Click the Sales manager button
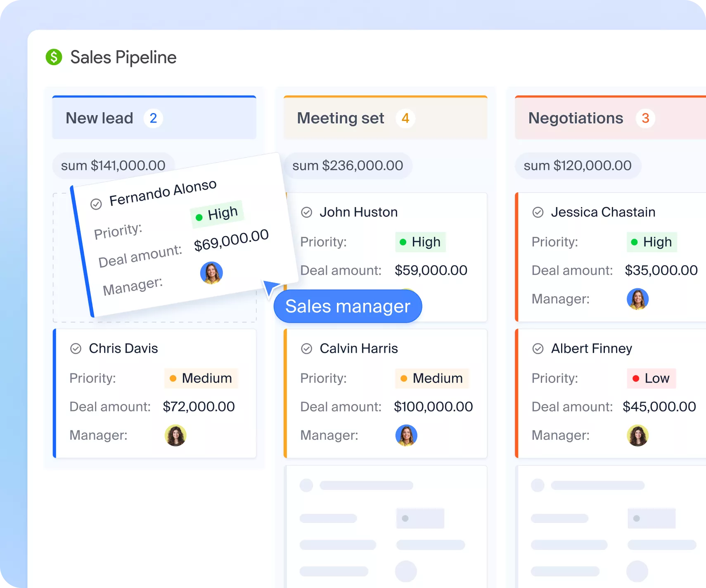Image resolution: width=706 pixels, height=588 pixels. coord(348,306)
